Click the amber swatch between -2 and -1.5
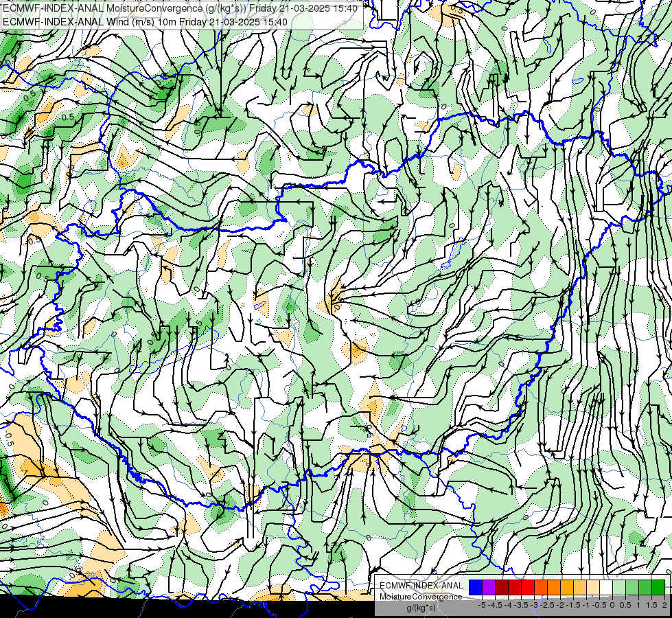Screen dimensions: 672x618 (x=567, y=588)
